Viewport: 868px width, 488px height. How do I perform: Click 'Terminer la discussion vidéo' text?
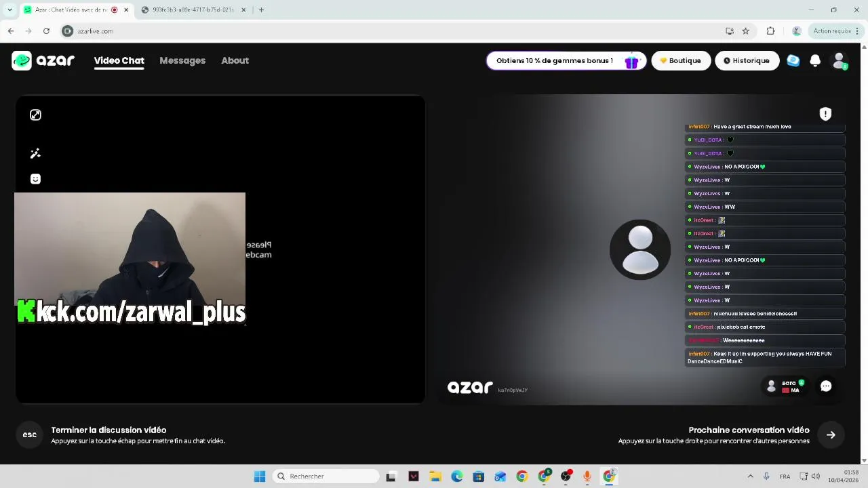[x=108, y=430]
